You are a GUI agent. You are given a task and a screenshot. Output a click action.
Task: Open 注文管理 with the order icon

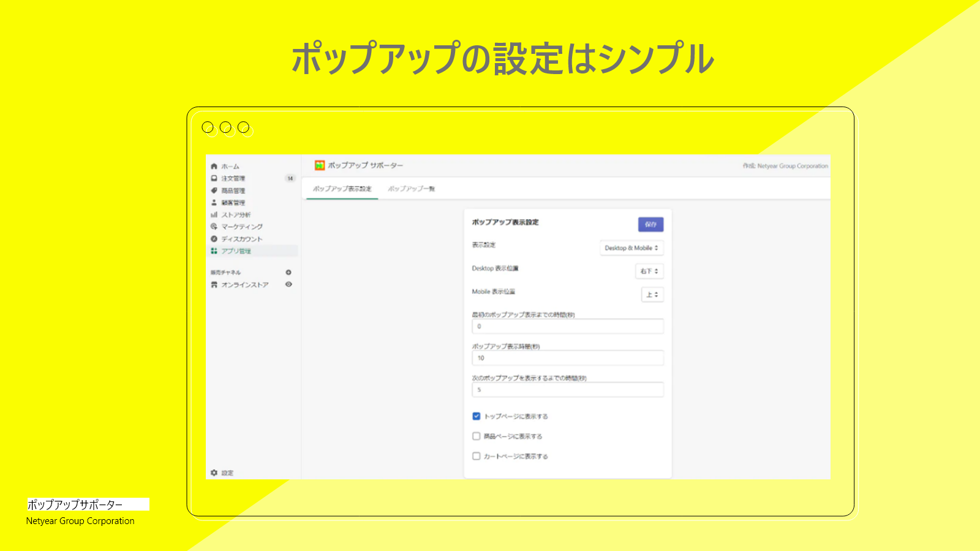[213, 178]
